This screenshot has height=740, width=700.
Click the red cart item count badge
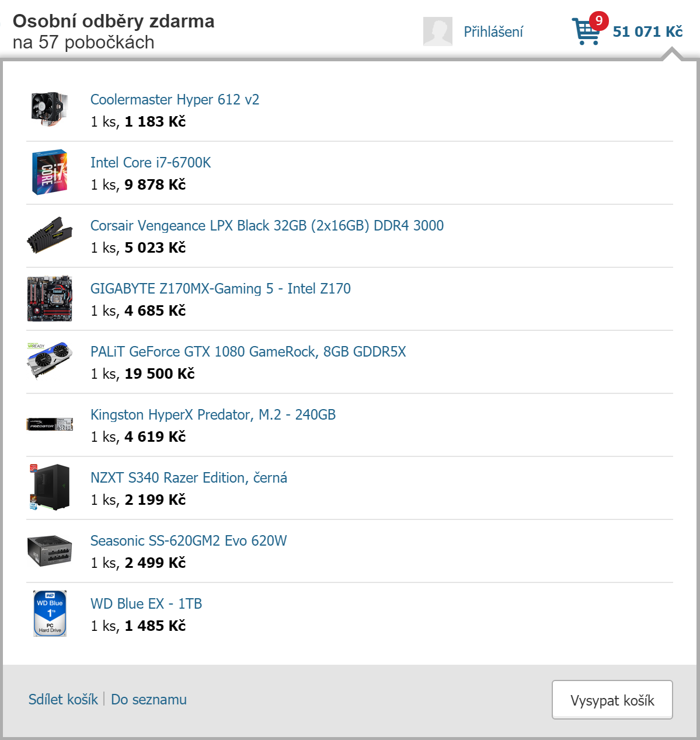(x=598, y=21)
